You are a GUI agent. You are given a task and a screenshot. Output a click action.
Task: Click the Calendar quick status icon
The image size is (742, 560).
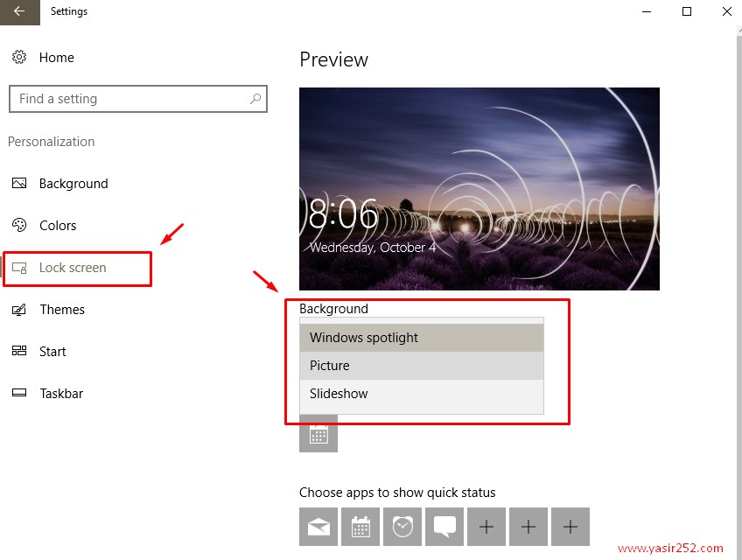coord(360,527)
